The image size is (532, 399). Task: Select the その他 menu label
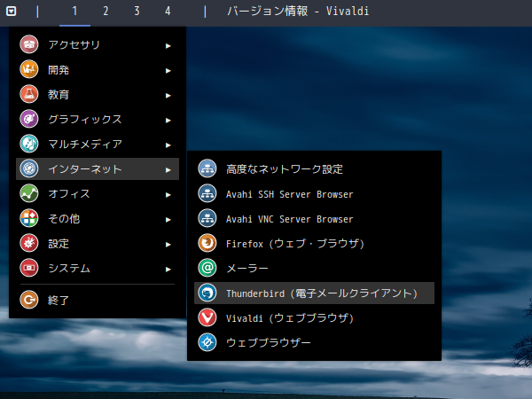(64, 219)
